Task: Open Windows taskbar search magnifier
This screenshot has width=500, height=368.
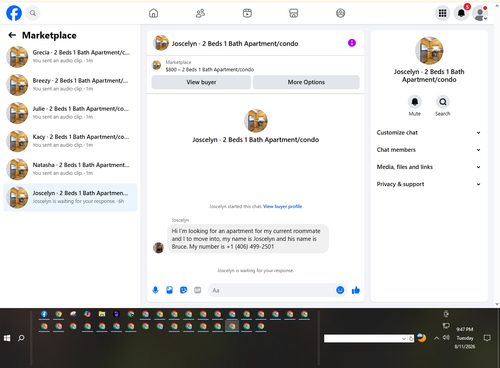Action: pyautogui.click(x=21, y=338)
